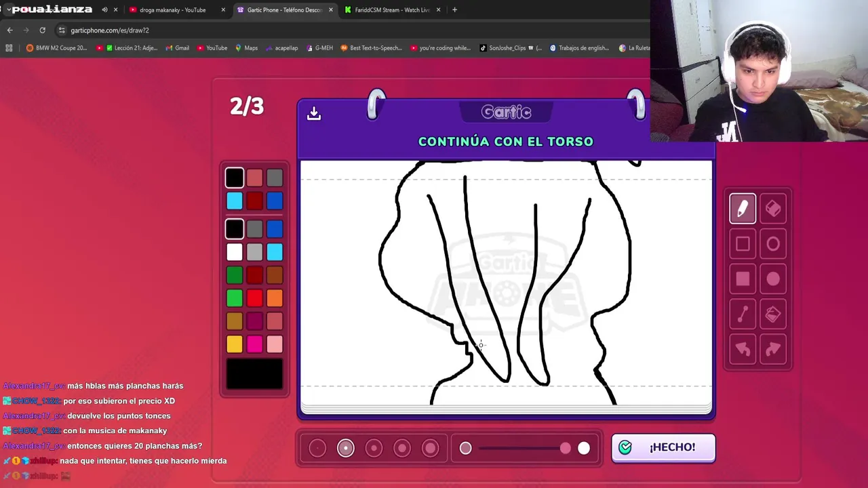Screen dimensions: 868x488
Task: Open the Maps bookmark
Action: pyautogui.click(x=246, y=48)
